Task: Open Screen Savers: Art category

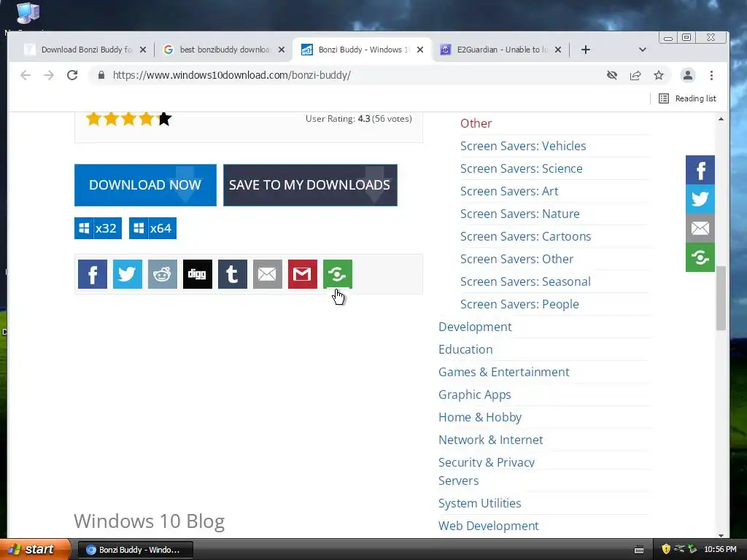Action: [x=508, y=191]
